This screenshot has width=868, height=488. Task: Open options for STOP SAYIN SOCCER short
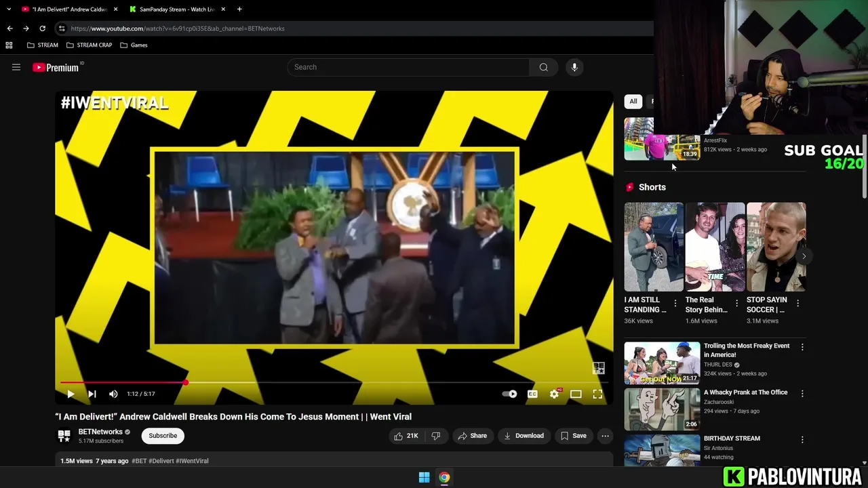tap(797, 304)
